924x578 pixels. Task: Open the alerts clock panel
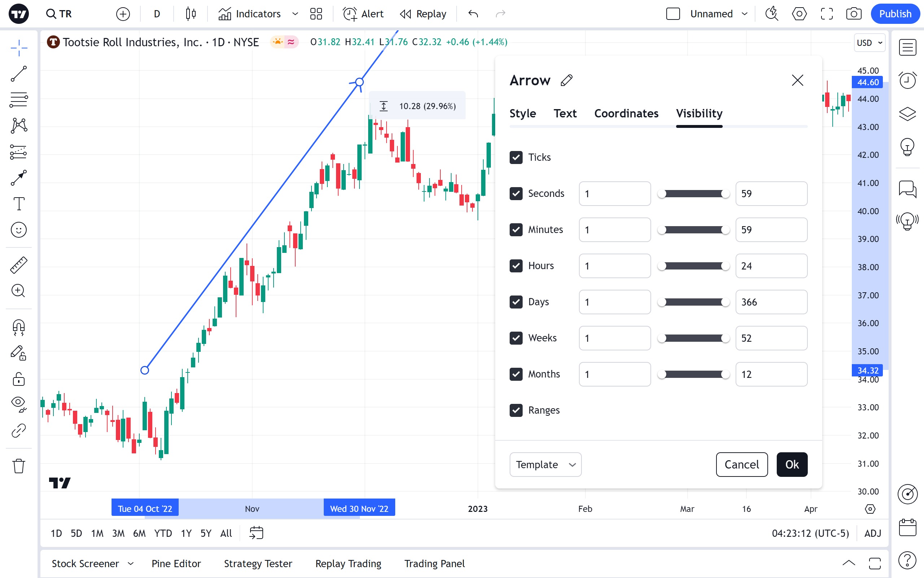[x=908, y=80]
